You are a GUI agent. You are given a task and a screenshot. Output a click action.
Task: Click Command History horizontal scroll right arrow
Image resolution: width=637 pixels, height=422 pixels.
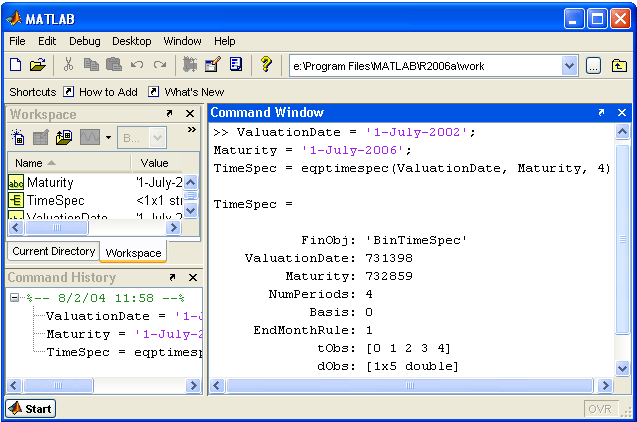194,385
